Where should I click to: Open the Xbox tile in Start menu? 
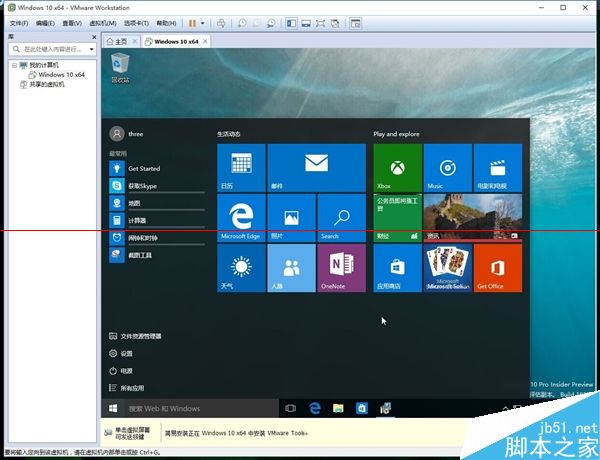[397, 167]
